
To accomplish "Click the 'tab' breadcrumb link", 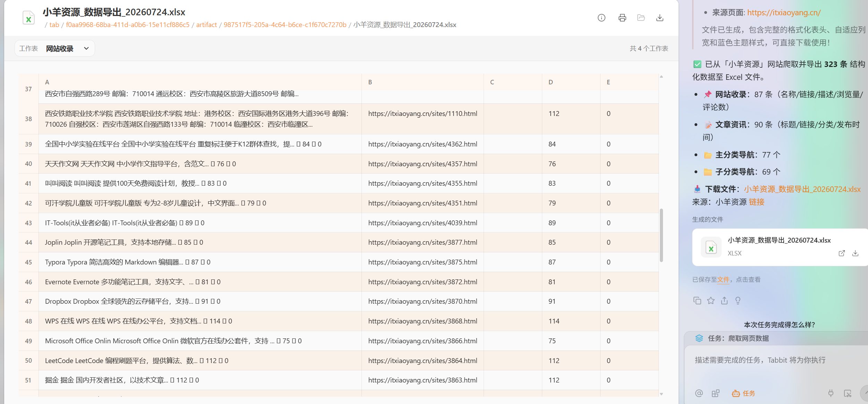I will coord(54,25).
